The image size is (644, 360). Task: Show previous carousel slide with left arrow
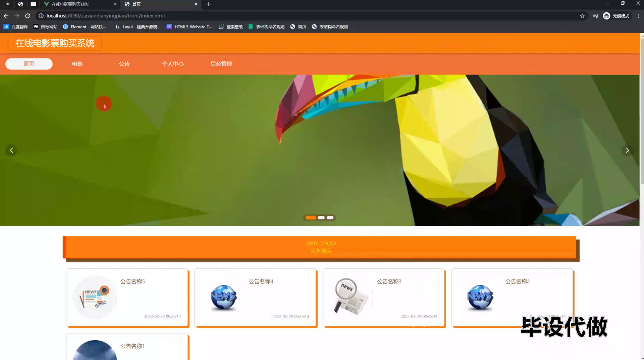pyautogui.click(x=12, y=150)
